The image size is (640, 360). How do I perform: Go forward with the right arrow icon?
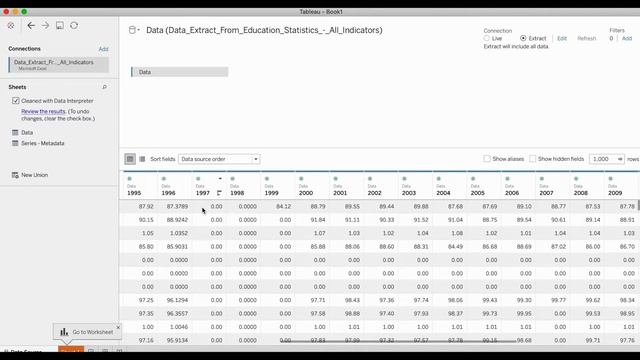point(45,25)
